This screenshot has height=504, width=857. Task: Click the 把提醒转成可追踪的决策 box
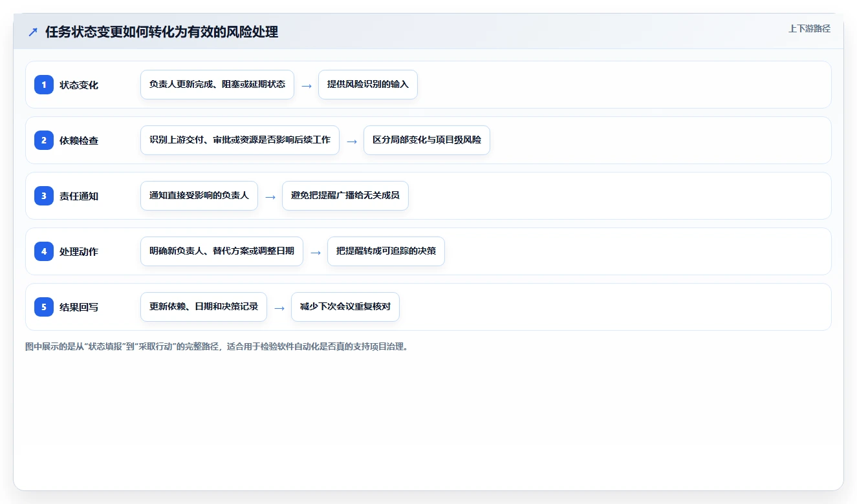[386, 251]
